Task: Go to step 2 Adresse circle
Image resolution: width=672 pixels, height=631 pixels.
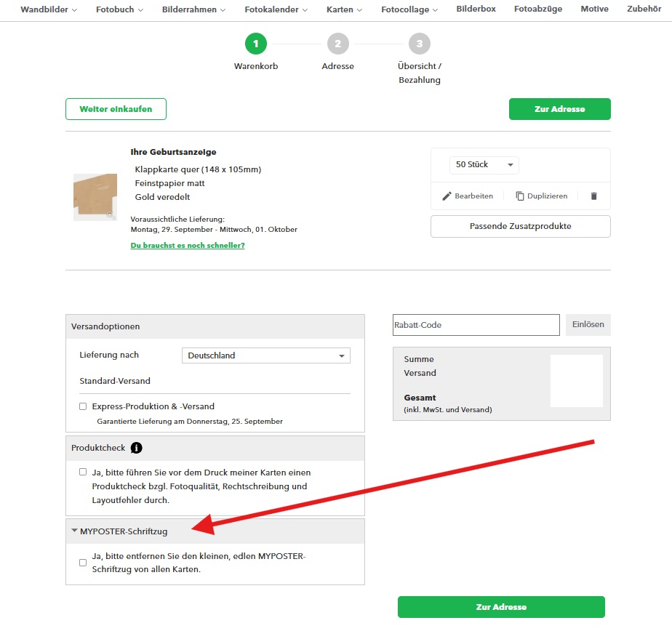Action: tap(337, 44)
